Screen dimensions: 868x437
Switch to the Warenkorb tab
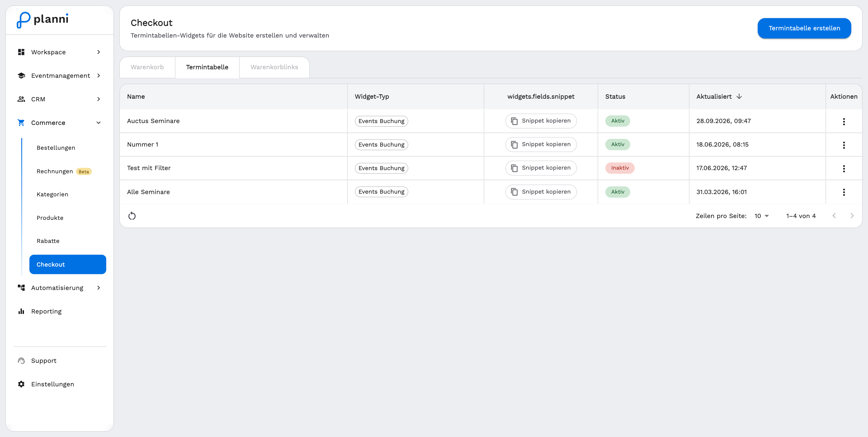[147, 67]
